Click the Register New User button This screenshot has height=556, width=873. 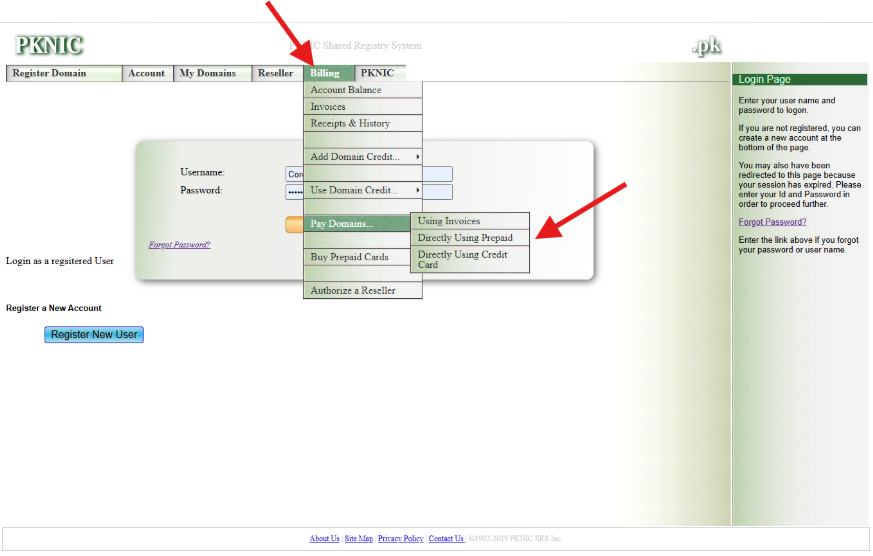(94, 334)
